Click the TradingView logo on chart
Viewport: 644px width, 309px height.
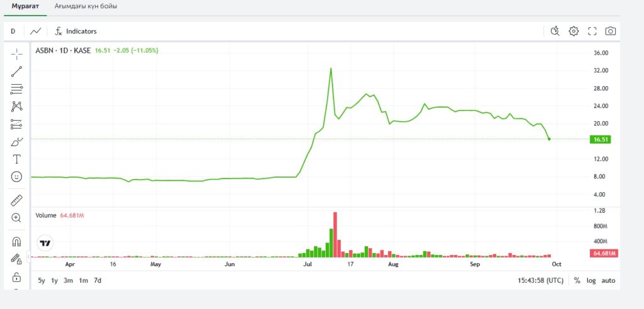point(45,243)
